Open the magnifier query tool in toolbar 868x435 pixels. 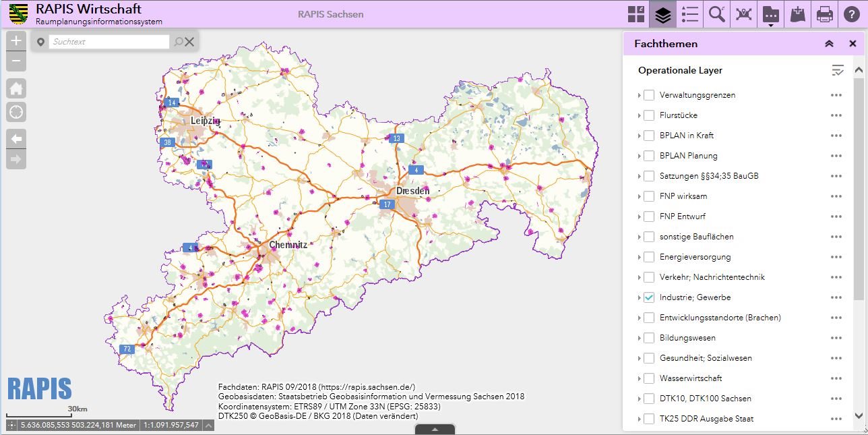[x=717, y=14]
